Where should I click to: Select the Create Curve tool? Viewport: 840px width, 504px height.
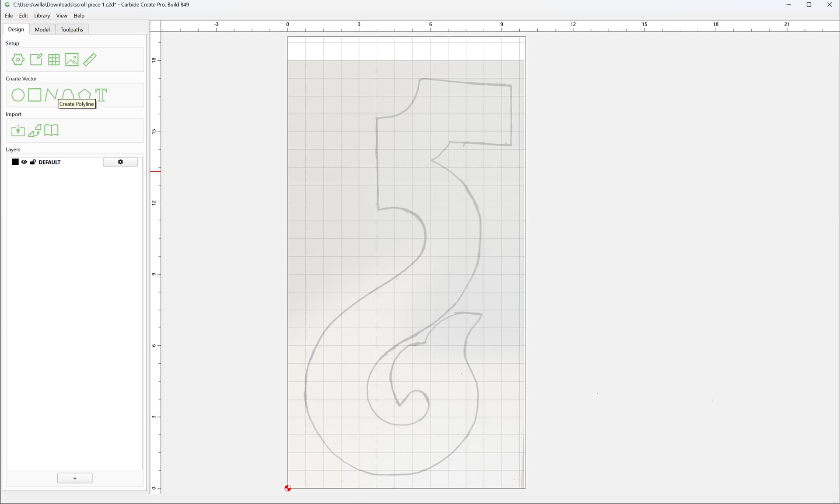(x=68, y=94)
